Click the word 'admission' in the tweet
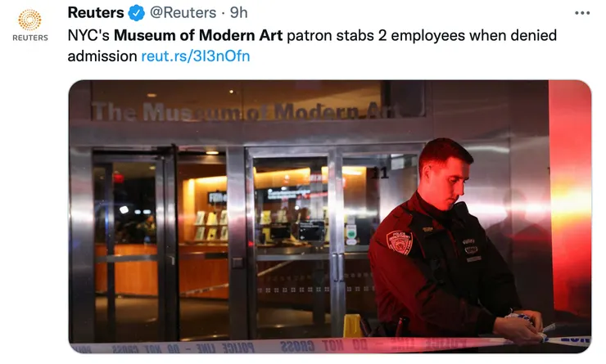606x364 pixels. (102, 56)
